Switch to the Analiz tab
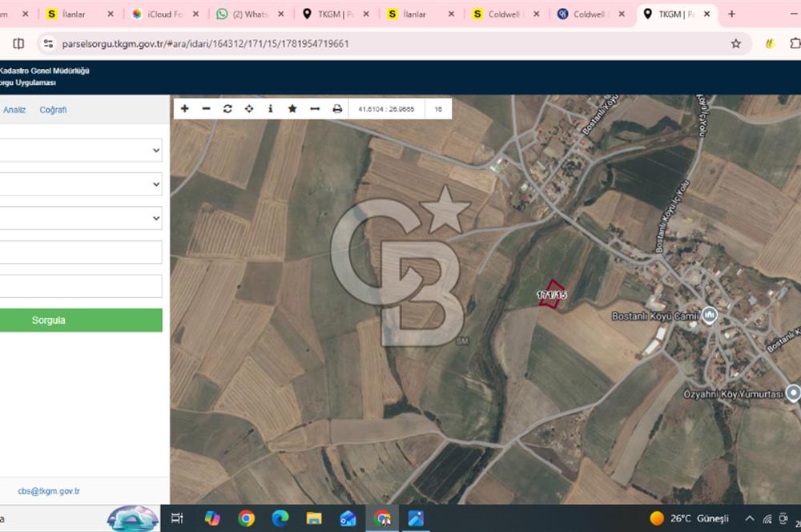 coord(14,110)
